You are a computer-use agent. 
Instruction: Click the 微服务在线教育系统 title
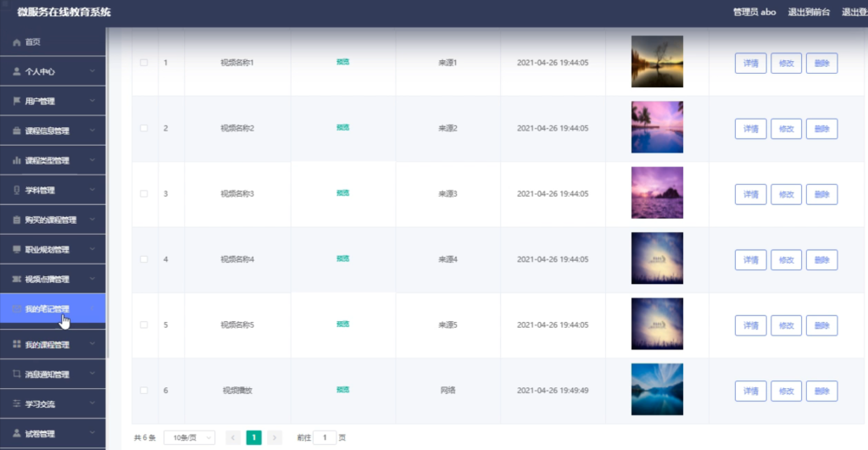pyautogui.click(x=64, y=12)
